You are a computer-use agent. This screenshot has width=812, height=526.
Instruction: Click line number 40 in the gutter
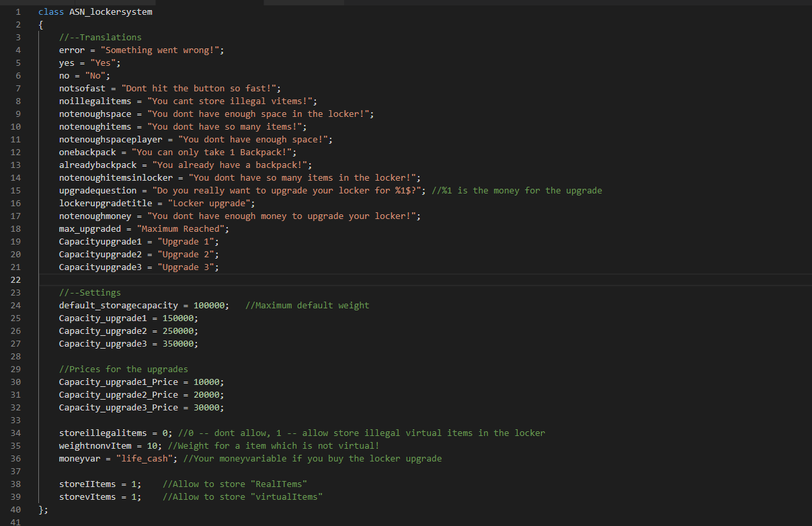pyautogui.click(x=15, y=509)
